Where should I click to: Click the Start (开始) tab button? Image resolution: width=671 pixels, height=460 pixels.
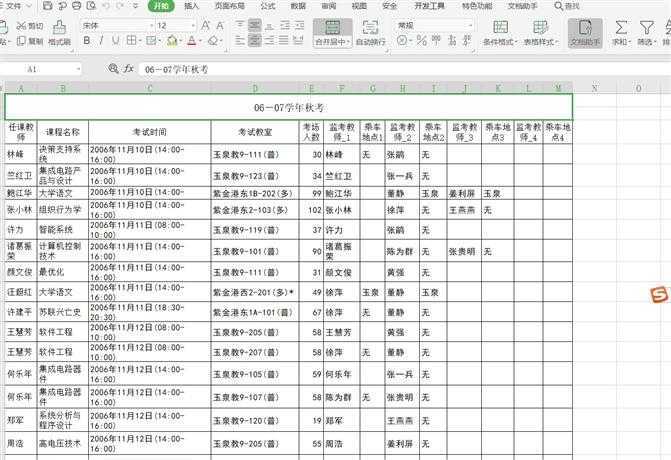[x=161, y=6]
